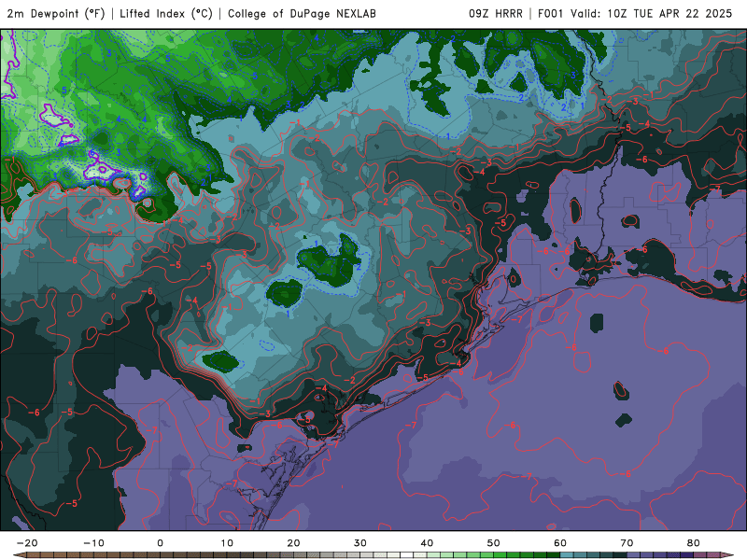
Task: Click the 'College of DuPage NEXLAB' credit text
Action: coord(302,13)
